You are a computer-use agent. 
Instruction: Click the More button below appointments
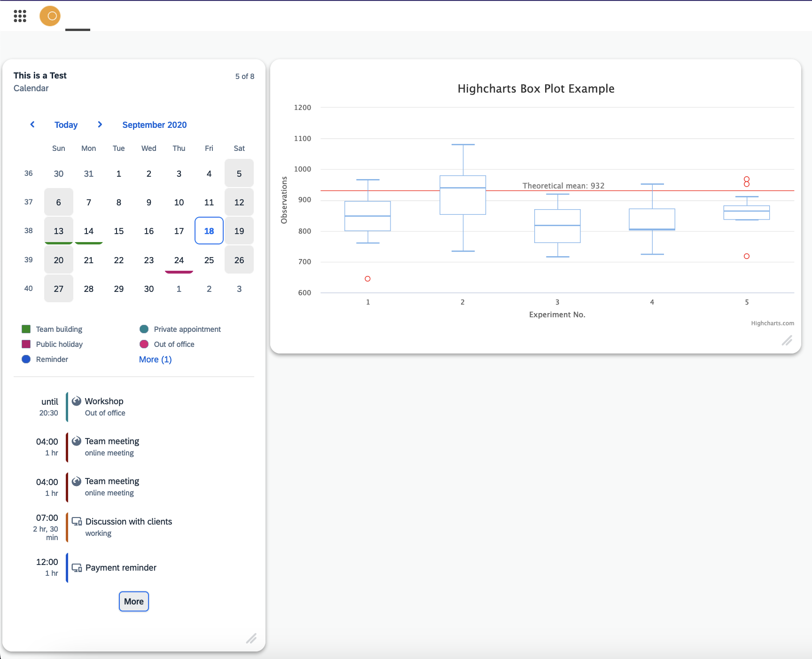134,602
